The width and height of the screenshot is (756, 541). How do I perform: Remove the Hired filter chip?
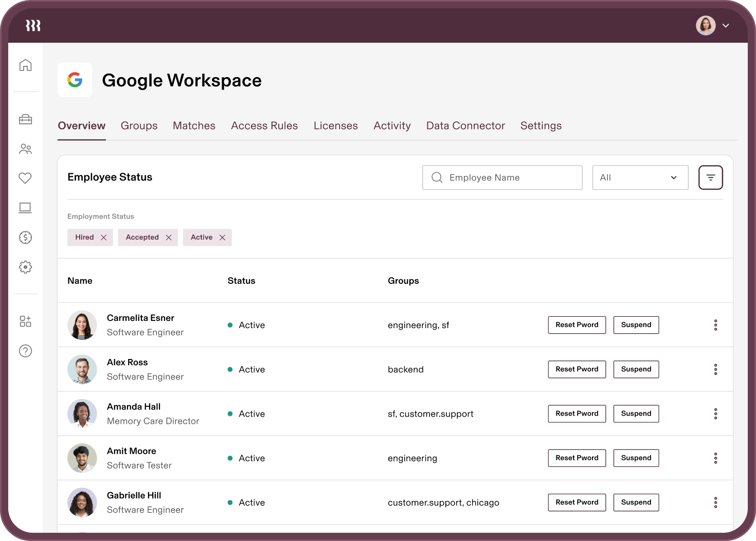(103, 238)
